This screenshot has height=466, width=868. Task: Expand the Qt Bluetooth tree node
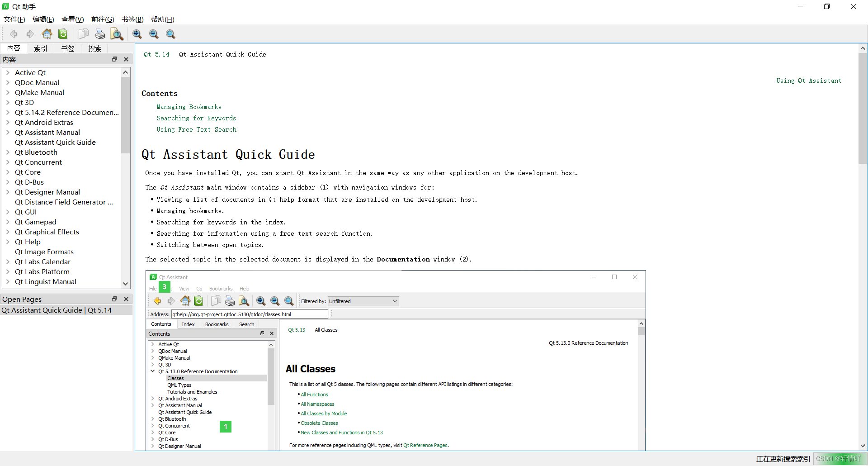click(x=8, y=152)
